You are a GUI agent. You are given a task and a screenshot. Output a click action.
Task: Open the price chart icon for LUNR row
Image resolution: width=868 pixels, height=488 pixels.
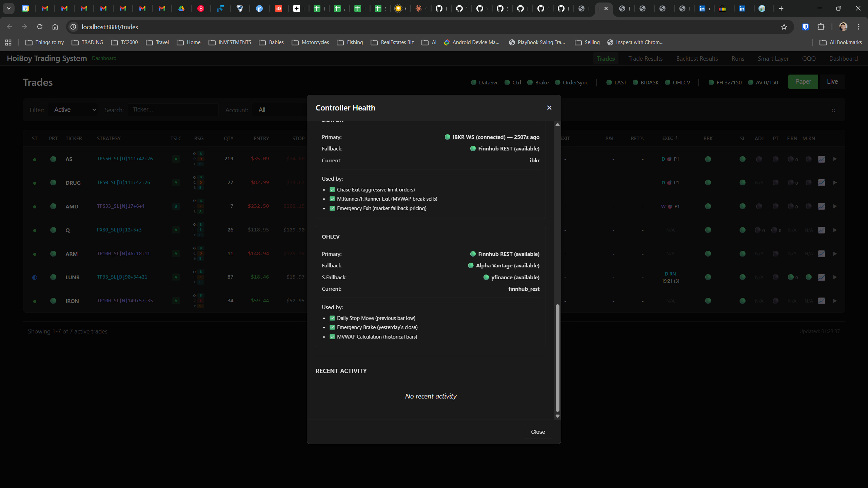(821, 277)
